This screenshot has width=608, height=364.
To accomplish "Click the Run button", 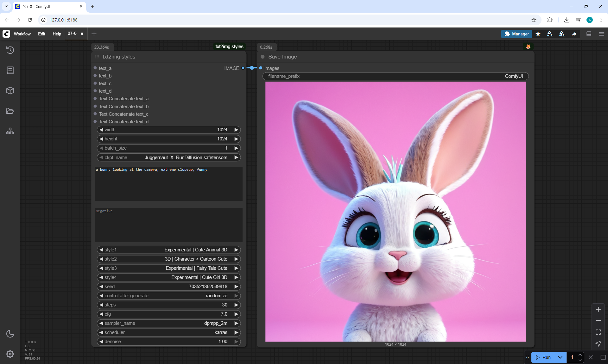I will (x=544, y=357).
